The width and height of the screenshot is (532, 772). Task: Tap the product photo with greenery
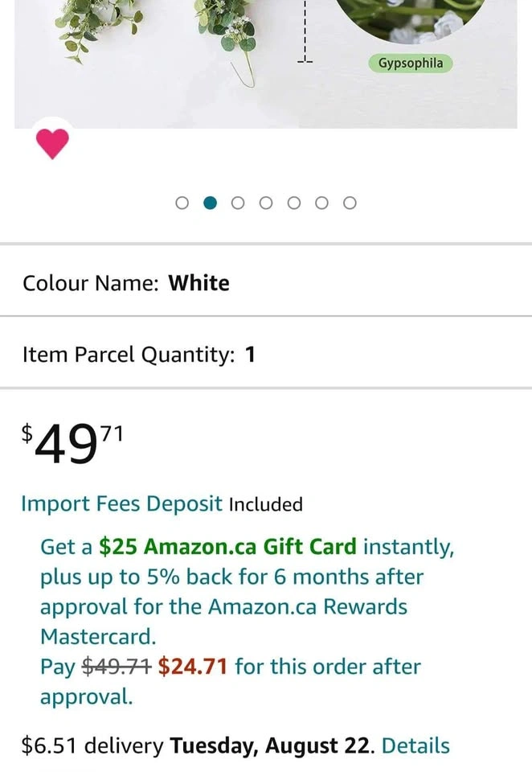161,48
